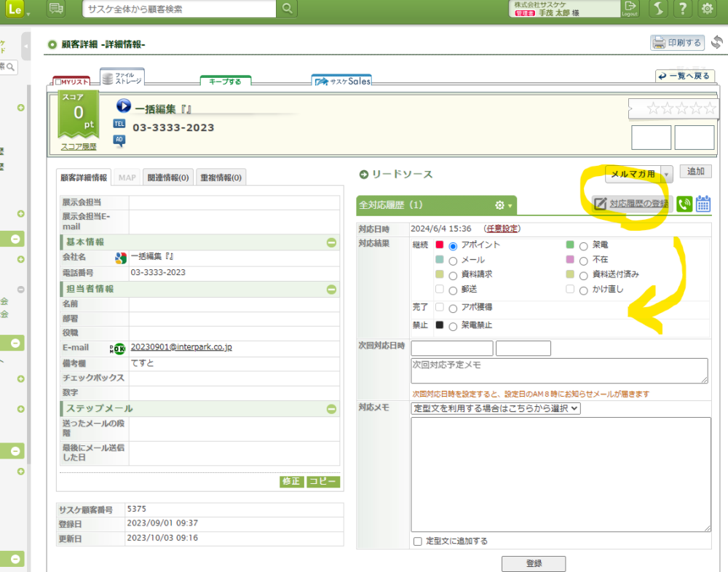Click the Logout icon
This screenshot has width=728, height=572.
[630, 9]
